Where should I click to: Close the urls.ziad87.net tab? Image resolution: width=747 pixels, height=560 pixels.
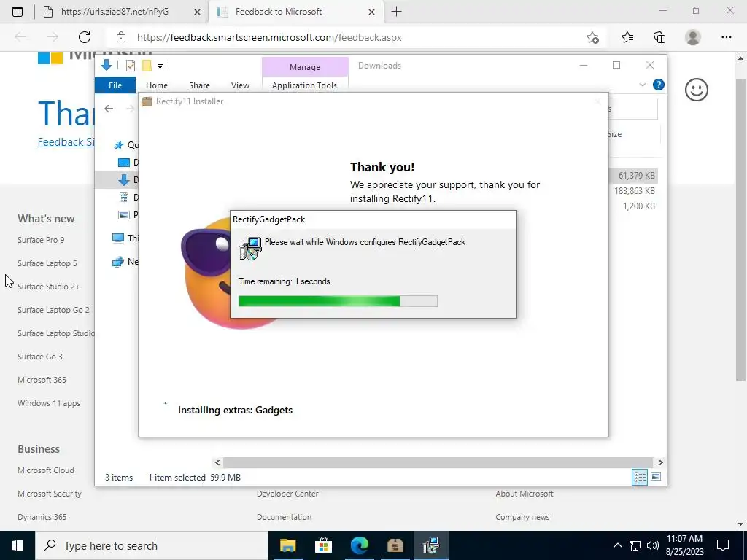(197, 12)
